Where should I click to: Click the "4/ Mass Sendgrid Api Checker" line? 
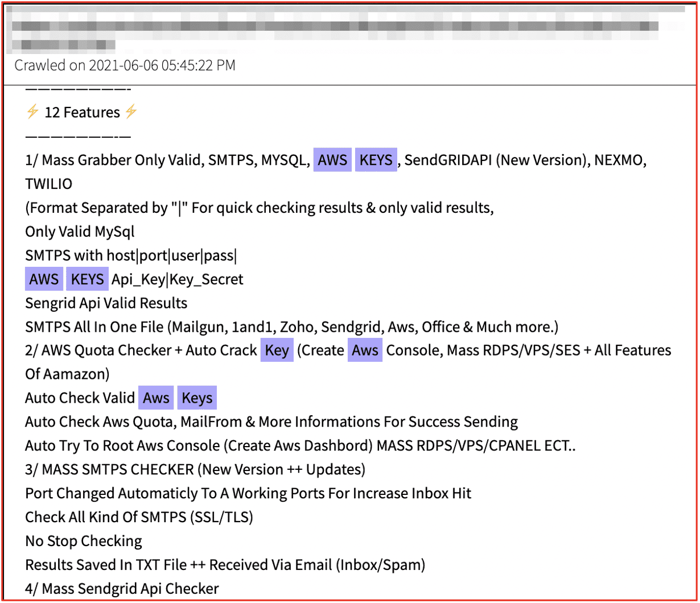point(122,589)
